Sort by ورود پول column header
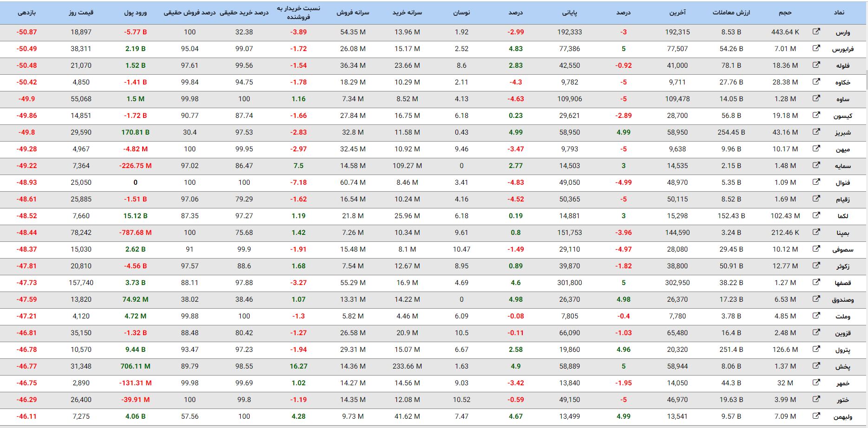The width and height of the screenshot is (868, 428). click(x=135, y=13)
